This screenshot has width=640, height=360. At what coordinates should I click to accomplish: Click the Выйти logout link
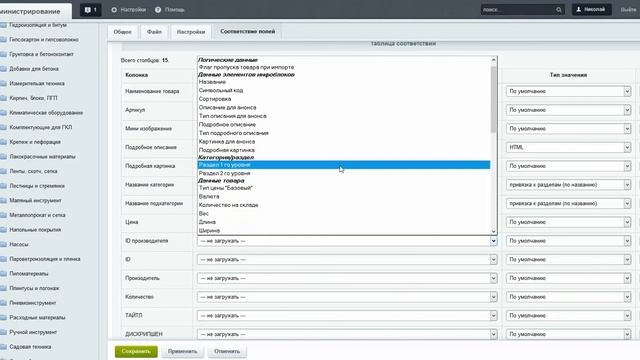coord(628,10)
